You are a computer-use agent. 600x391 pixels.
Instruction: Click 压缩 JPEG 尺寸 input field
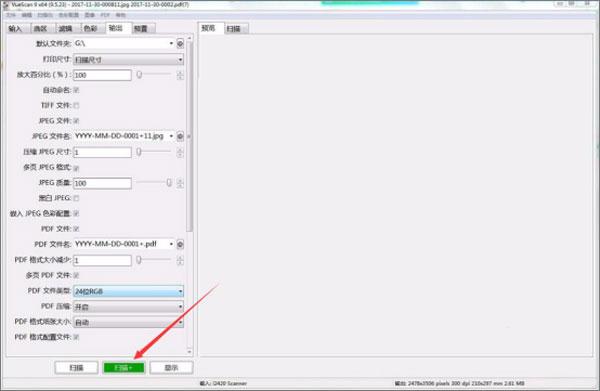pyautogui.click(x=102, y=152)
